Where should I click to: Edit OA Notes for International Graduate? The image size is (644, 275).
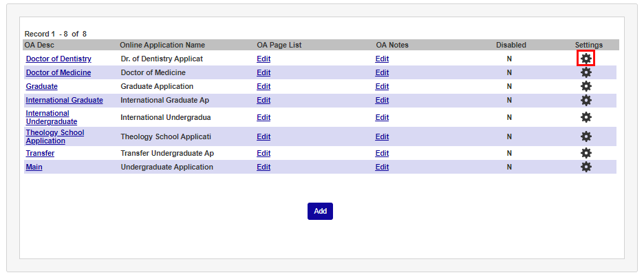382,100
